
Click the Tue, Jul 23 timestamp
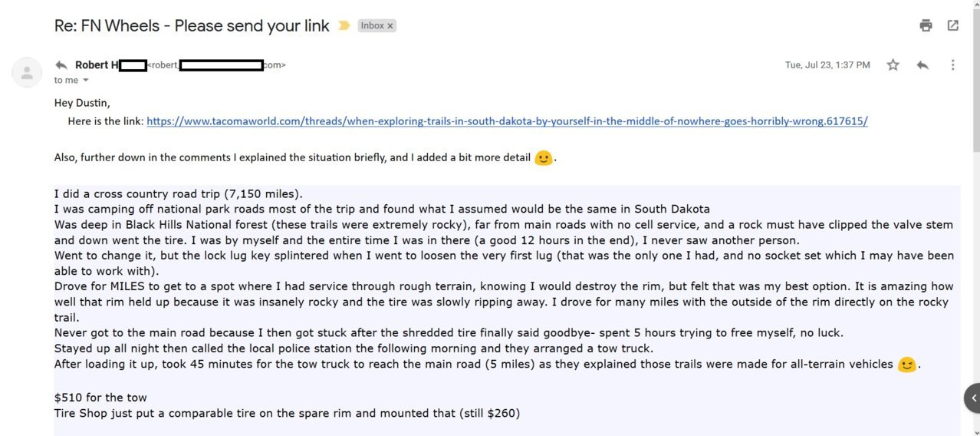(x=827, y=65)
